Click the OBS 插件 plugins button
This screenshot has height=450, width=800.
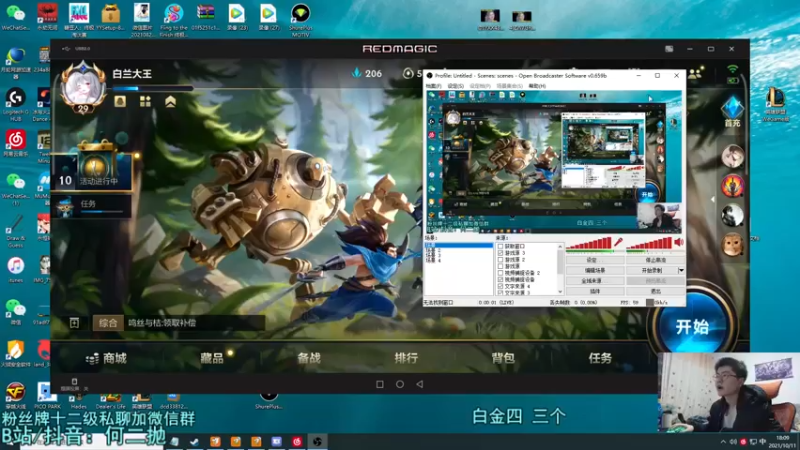[x=595, y=291]
